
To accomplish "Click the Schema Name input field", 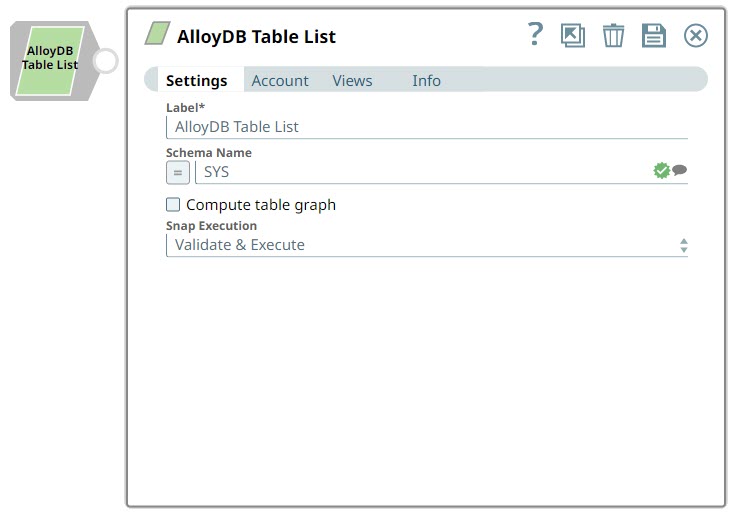I will 420,172.
